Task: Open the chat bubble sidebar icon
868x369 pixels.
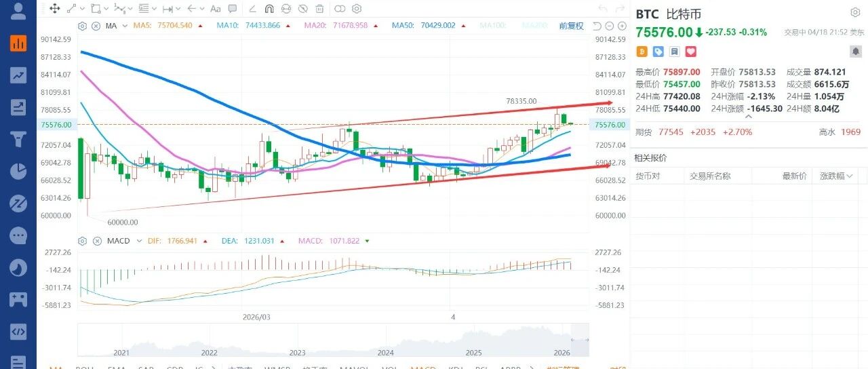Action: (18, 235)
